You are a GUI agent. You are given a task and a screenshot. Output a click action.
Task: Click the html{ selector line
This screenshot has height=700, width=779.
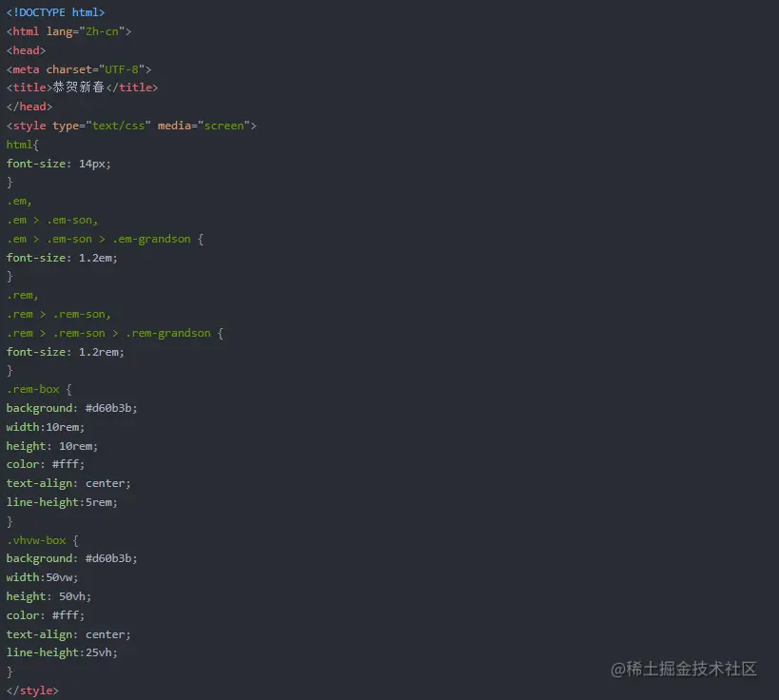[x=23, y=145]
